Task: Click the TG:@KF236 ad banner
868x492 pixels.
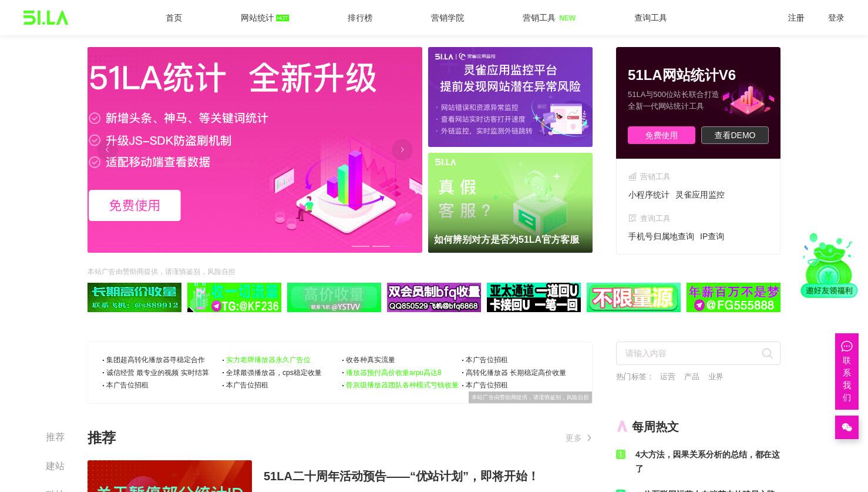Action: [x=234, y=297]
